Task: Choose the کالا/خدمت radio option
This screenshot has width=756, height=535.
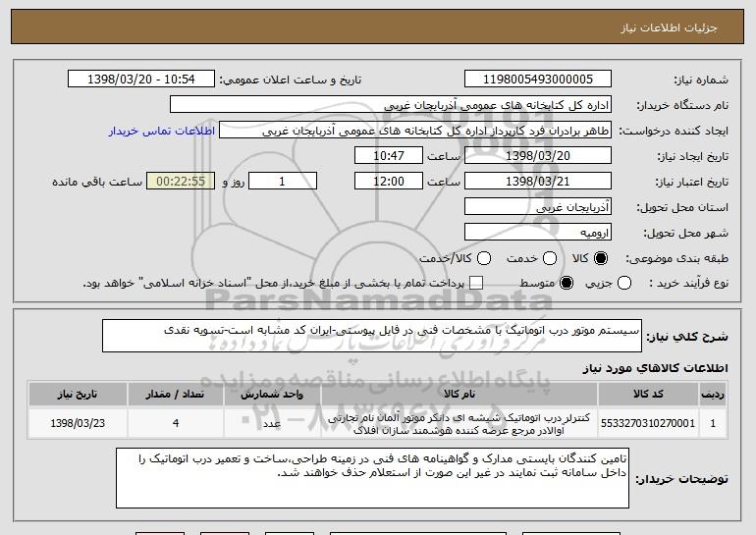Action: pos(483,258)
